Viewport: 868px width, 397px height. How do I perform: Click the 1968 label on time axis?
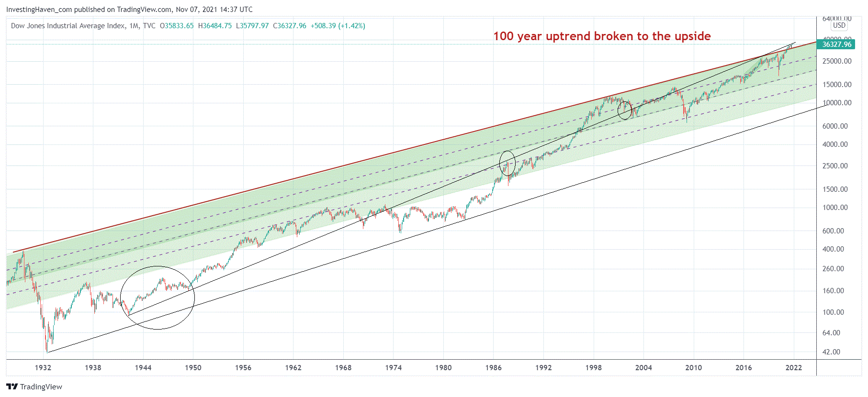343,367
